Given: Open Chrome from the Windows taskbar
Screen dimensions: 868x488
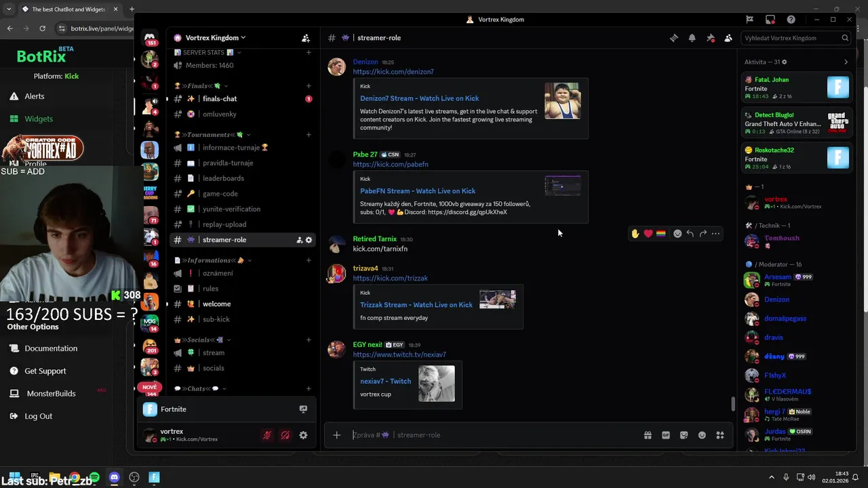Looking at the screenshot, I should tap(74, 477).
